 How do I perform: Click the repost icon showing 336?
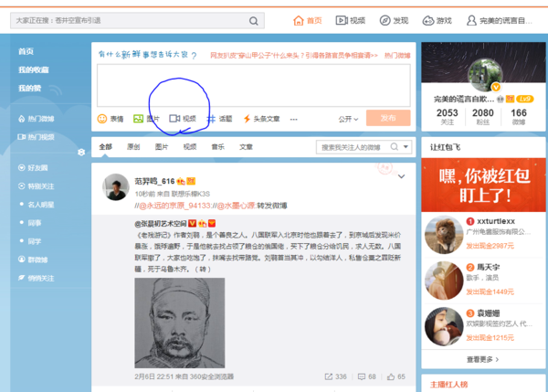coord(329,376)
